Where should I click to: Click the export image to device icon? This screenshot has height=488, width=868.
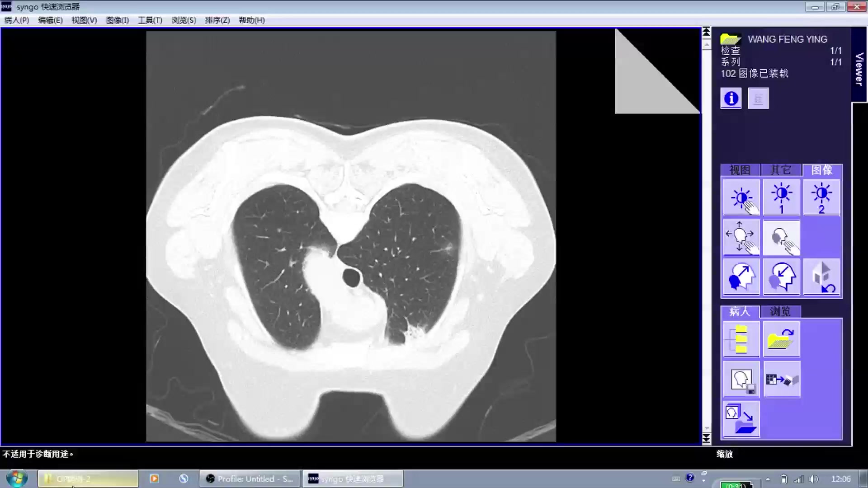point(782,380)
